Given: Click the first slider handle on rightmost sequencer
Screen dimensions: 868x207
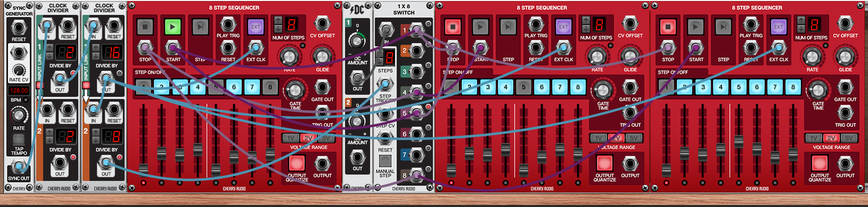Looking at the screenshot, I should [x=666, y=170].
